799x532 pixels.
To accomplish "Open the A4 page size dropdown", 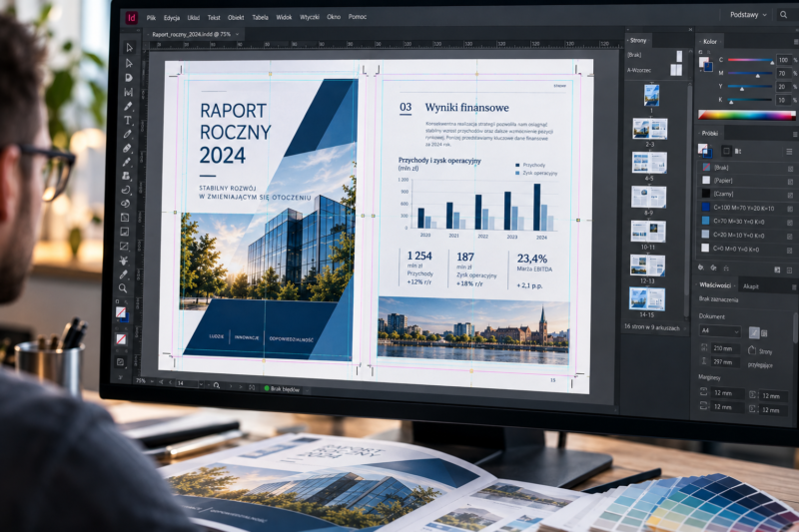I will pyautogui.click(x=719, y=331).
